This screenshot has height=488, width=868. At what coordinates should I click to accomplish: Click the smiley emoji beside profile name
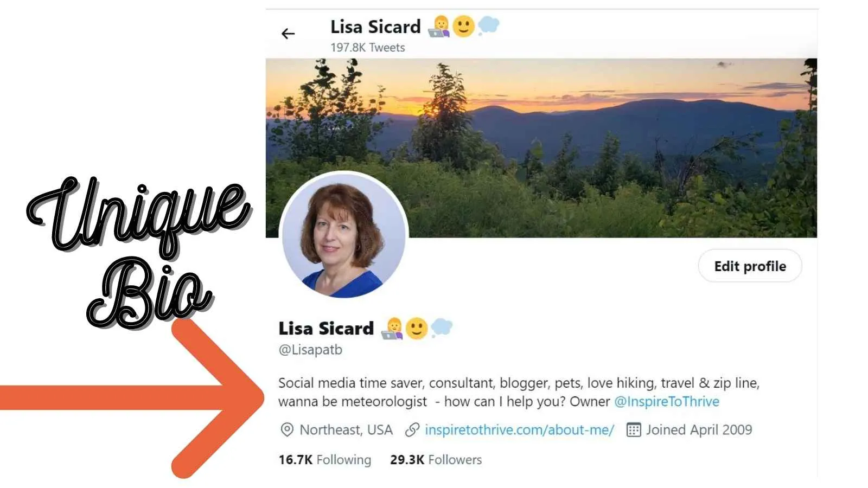click(x=417, y=329)
